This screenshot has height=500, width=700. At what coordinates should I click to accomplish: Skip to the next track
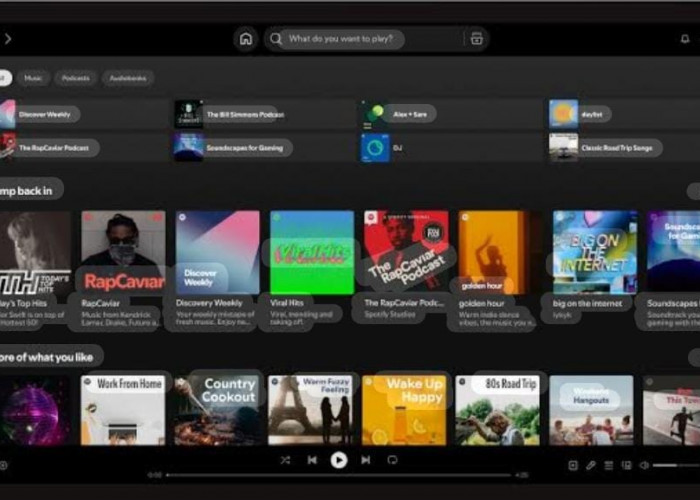pos(365,460)
